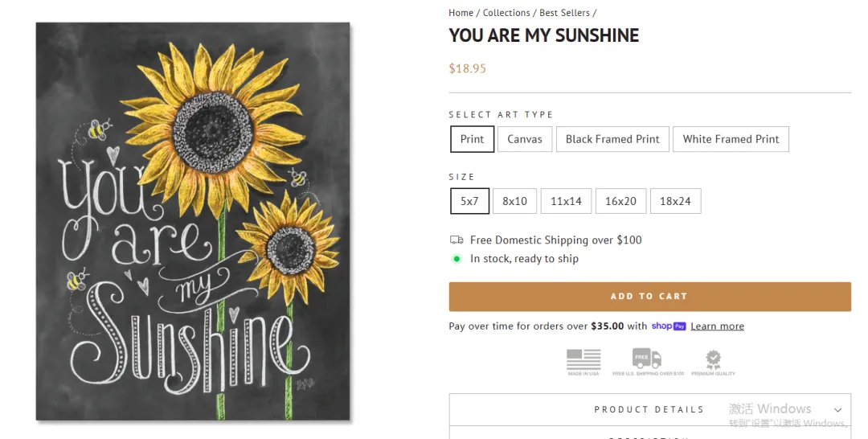This screenshot has width=868, height=439.
Task: Pick the 11x14 size option
Action: click(x=566, y=201)
